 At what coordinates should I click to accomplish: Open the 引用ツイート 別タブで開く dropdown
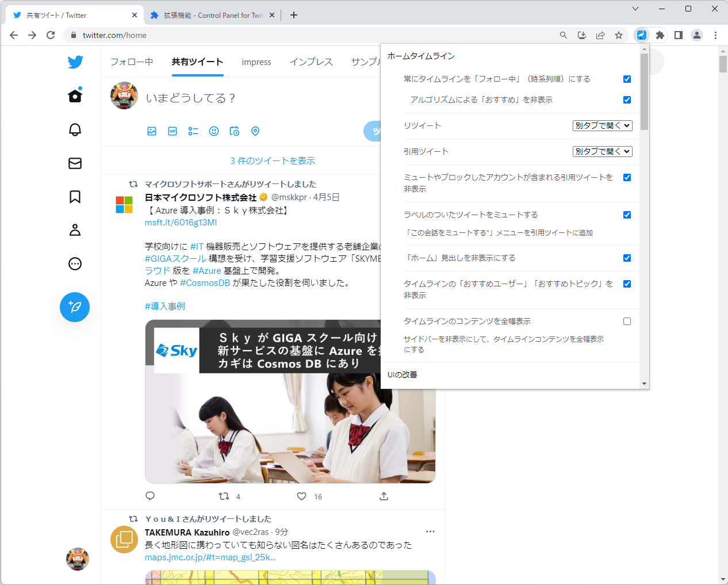[602, 151]
